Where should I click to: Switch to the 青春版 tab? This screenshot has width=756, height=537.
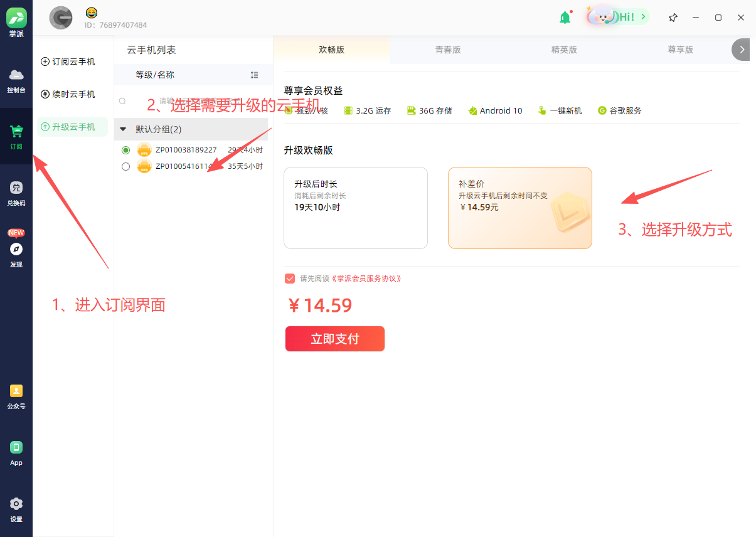tap(448, 50)
